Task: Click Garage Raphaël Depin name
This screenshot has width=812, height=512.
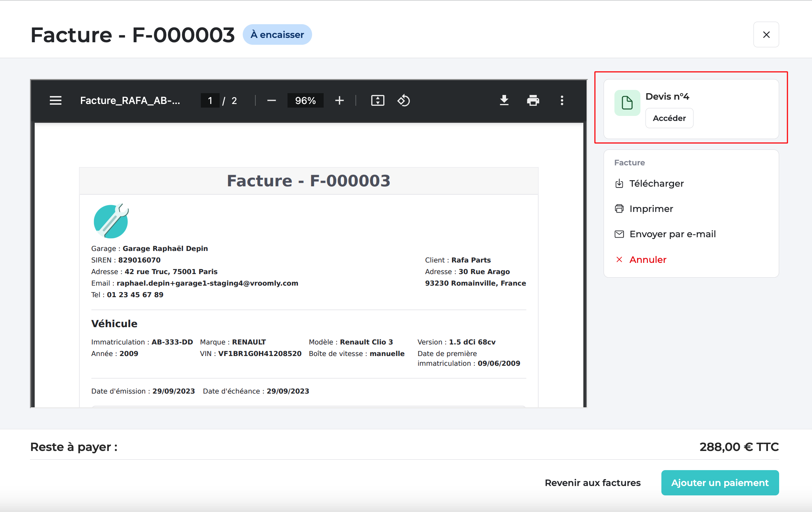Action: click(x=165, y=248)
